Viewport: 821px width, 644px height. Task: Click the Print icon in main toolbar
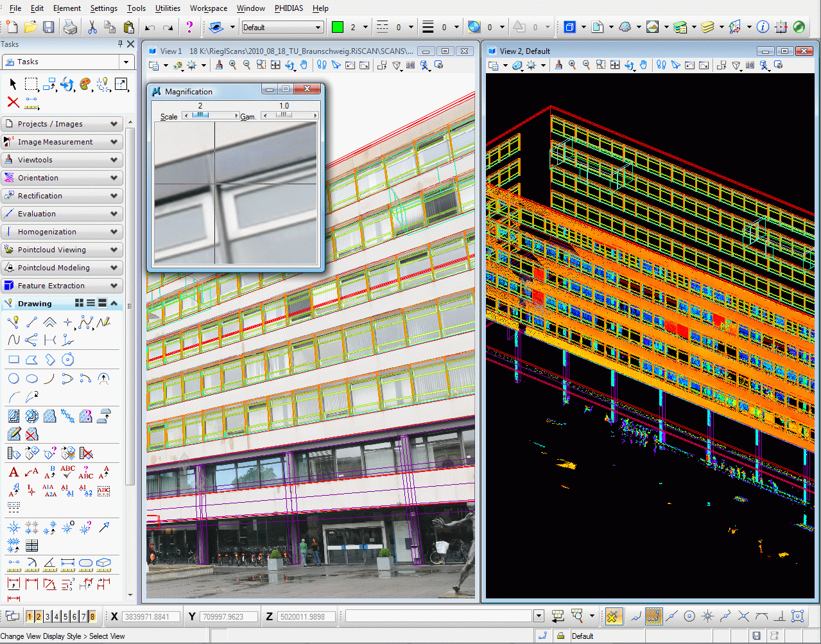[x=70, y=27]
